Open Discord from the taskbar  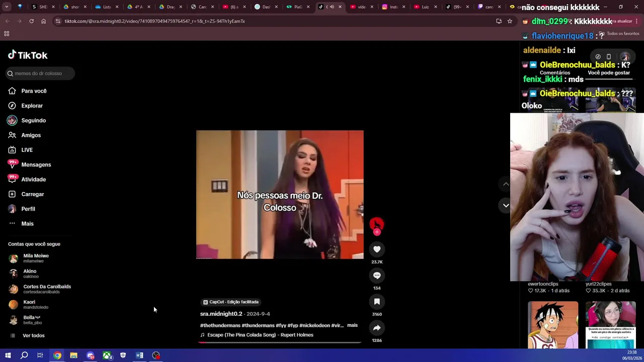click(90, 355)
